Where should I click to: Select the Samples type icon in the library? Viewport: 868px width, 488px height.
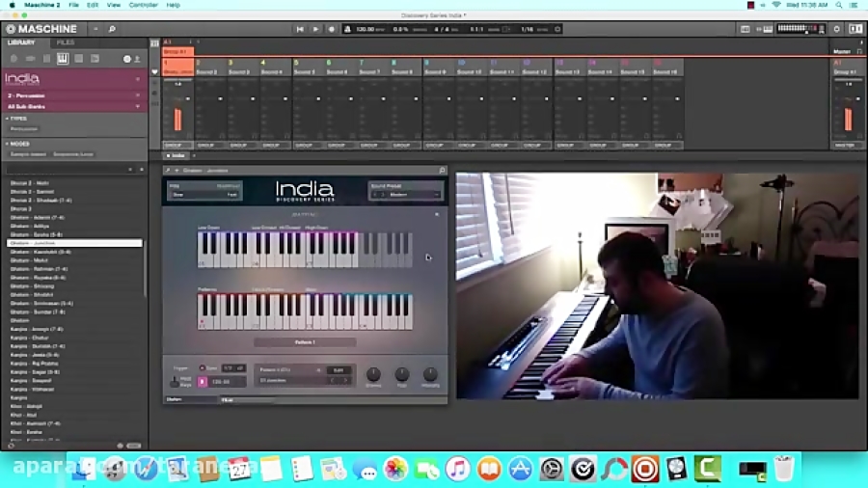[95, 58]
